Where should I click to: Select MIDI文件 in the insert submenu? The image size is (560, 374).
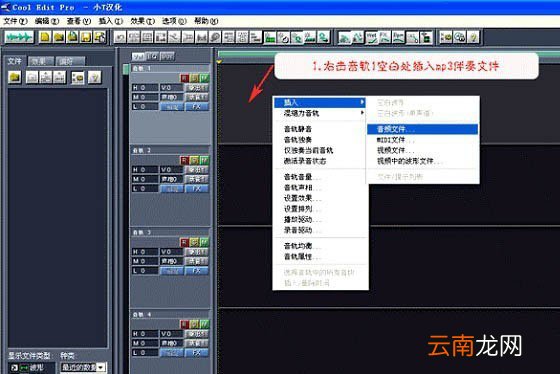[x=422, y=140]
